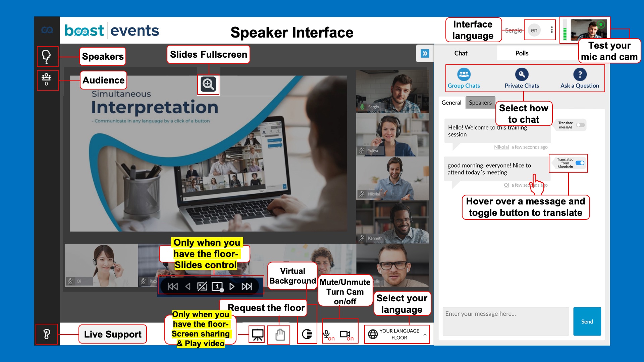Screen dimensions: 644x362
Task: Turn the camera on or off
Action: pyautogui.click(x=345, y=334)
